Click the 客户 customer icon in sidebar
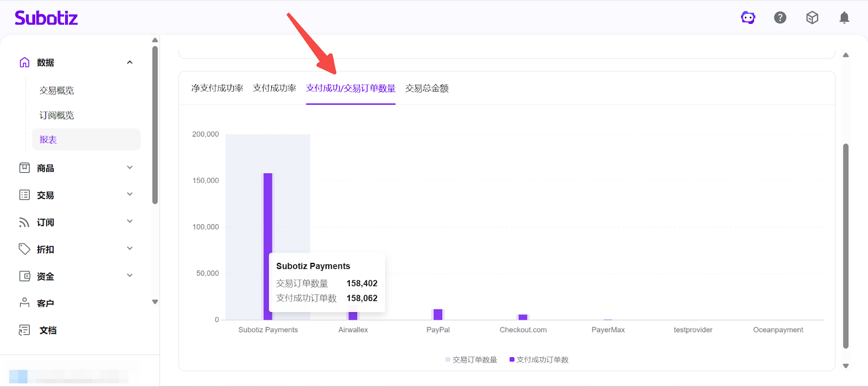The image size is (868, 387). tap(24, 303)
